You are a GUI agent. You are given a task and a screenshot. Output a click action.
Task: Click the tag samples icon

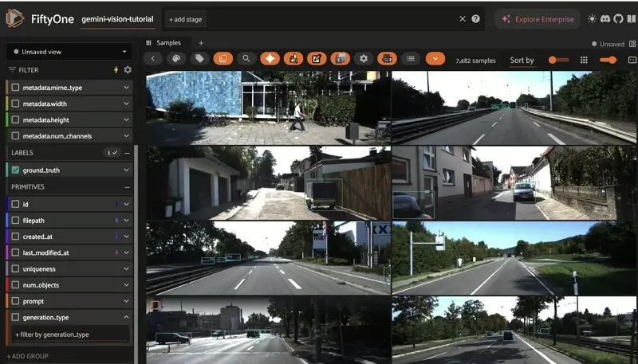point(199,59)
